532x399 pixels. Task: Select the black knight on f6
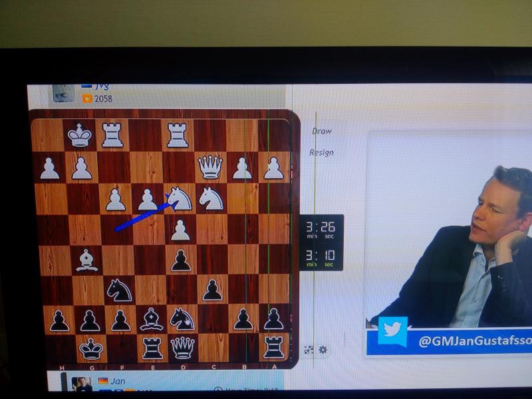point(118,289)
